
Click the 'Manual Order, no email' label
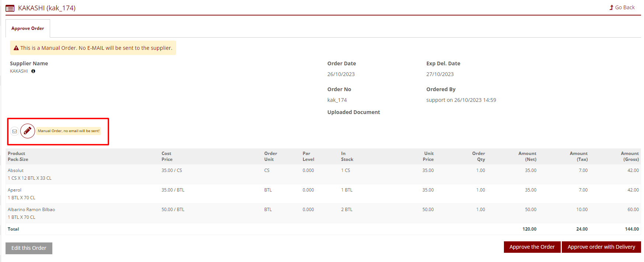(x=69, y=131)
